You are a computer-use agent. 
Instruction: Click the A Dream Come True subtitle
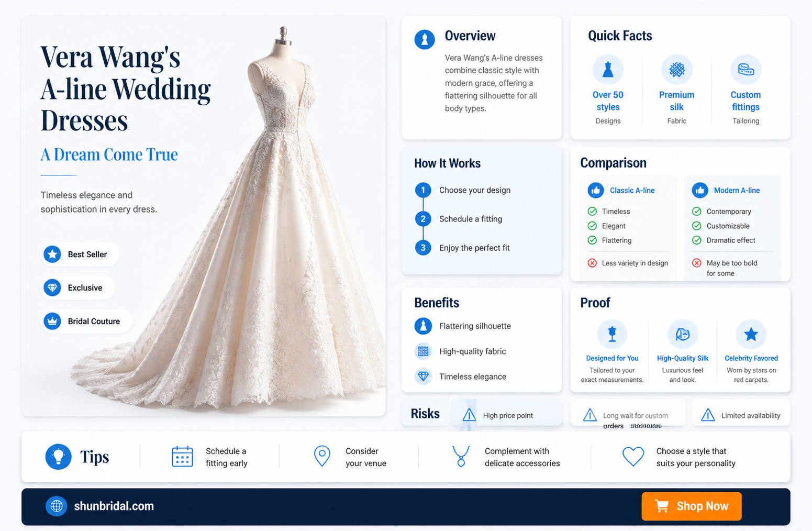(109, 154)
